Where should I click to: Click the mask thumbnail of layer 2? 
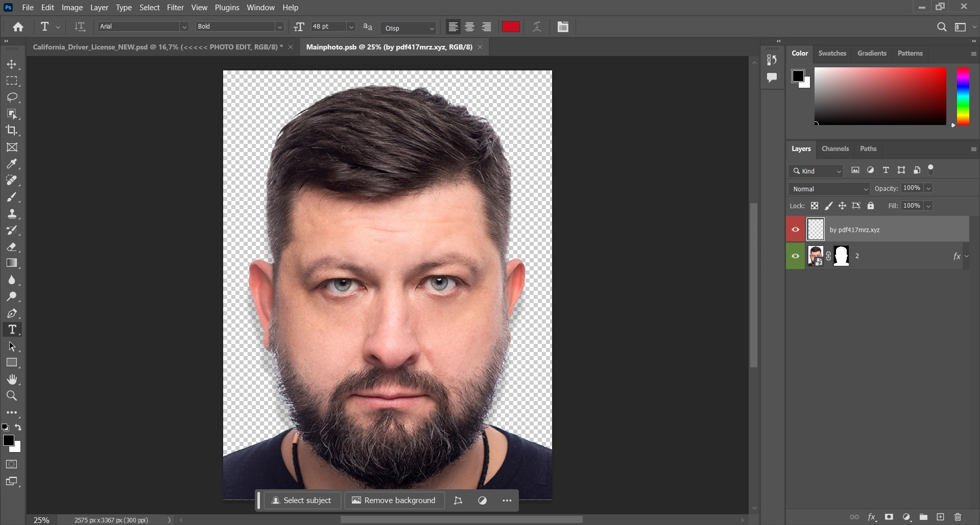point(841,256)
